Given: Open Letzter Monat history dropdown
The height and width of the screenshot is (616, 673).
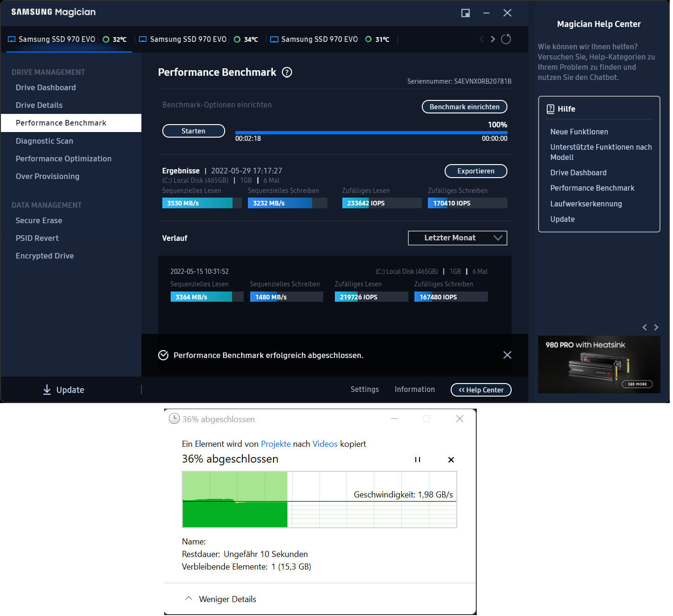Looking at the screenshot, I should [x=457, y=238].
